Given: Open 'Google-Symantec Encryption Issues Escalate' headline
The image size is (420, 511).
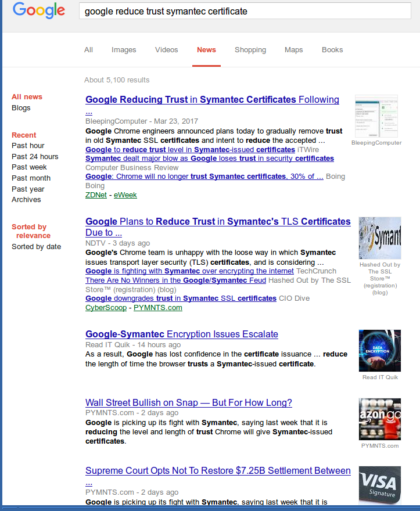Looking at the screenshot, I should coord(182,334).
